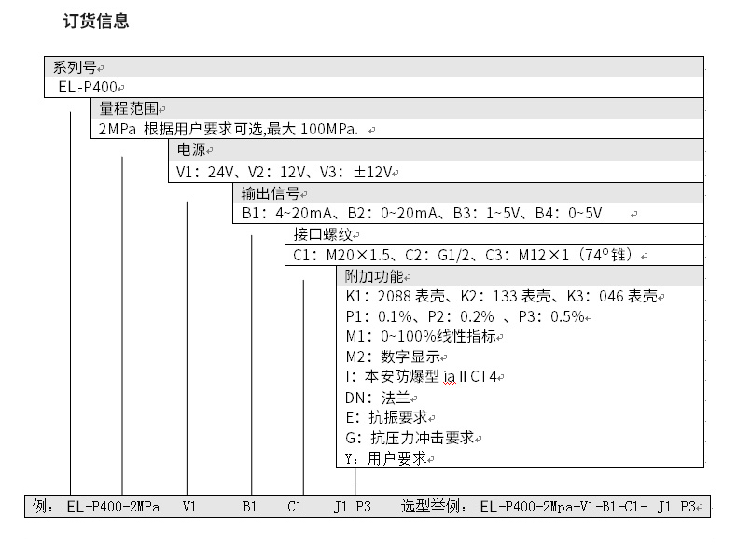This screenshot has height=560, width=737.
Task: Click the C1 code in example row
Action: click(295, 507)
